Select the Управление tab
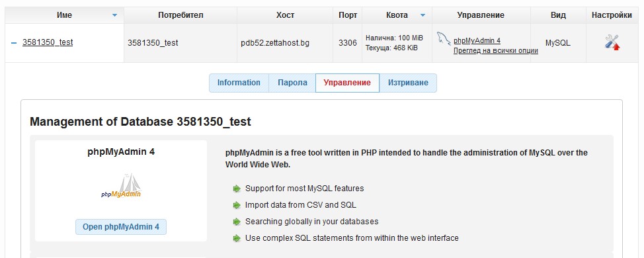The image size is (644, 258). point(347,83)
